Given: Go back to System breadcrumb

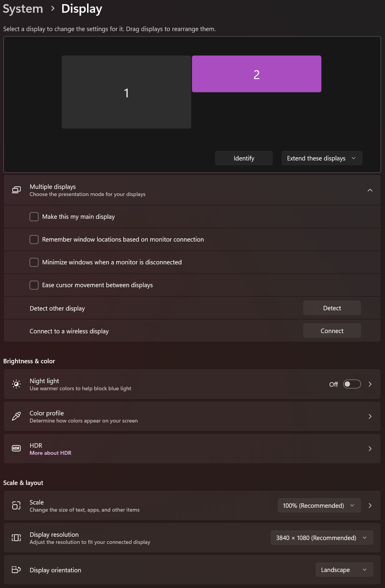Looking at the screenshot, I should click(23, 9).
